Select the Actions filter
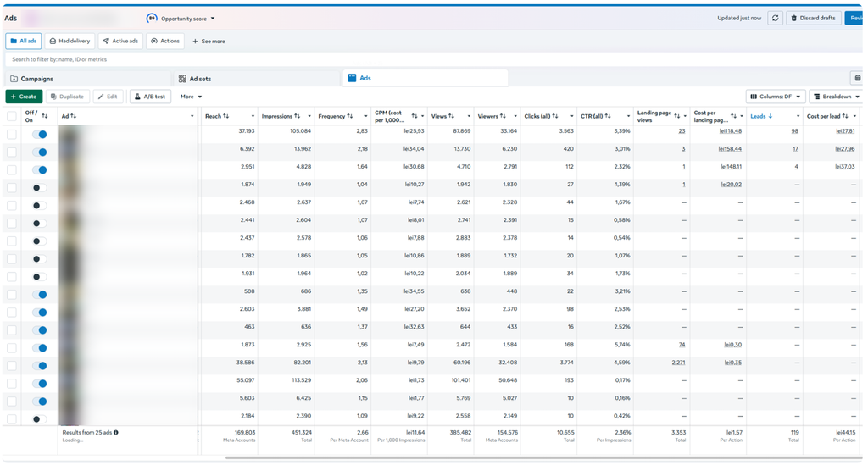This screenshot has height=465, width=868. coord(165,41)
